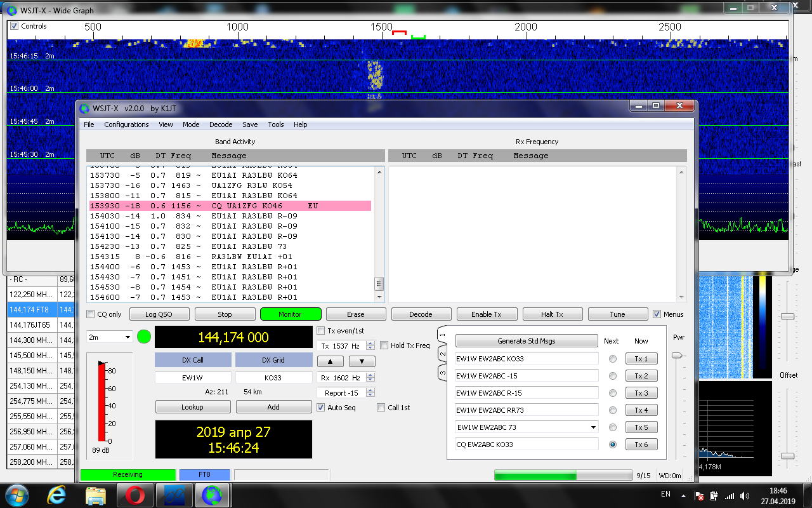Image resolution: width=812 pixels, height=508 pixels.
Task: Click the Windows Start button
Action: 16,495
